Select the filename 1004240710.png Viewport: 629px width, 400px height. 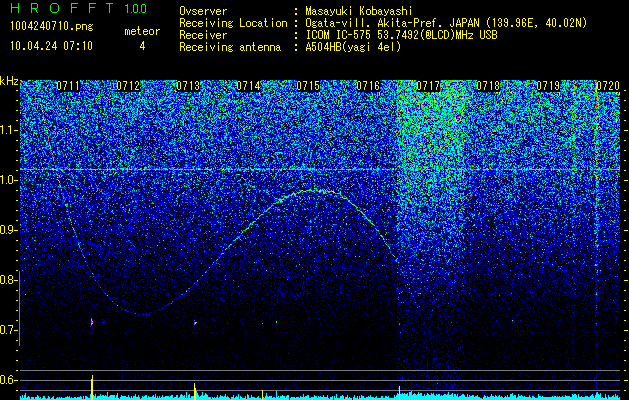(x=52, y=27)
